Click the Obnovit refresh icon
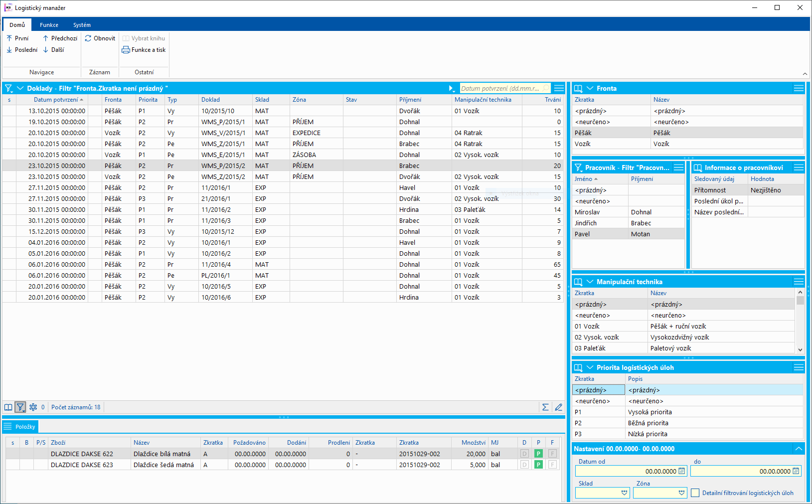The width and height of the screenshot is (812, 504). pyautogui.click(x=88, y=38)
